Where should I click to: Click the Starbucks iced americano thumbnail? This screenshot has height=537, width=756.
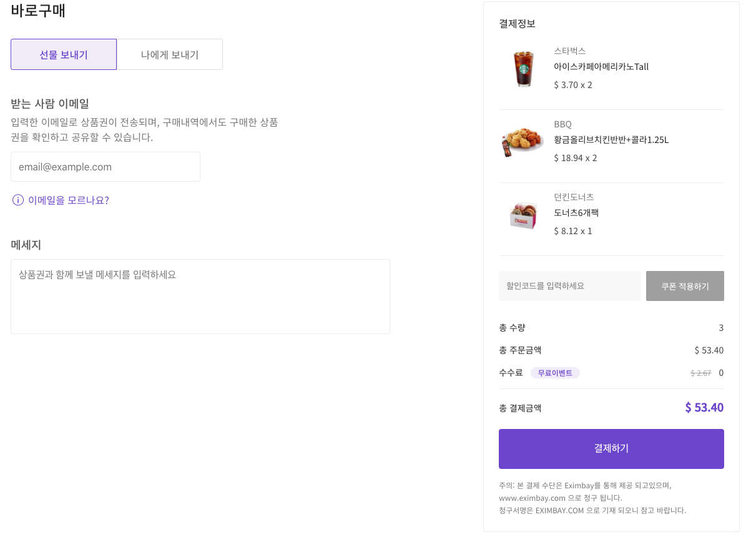point(524,69)
